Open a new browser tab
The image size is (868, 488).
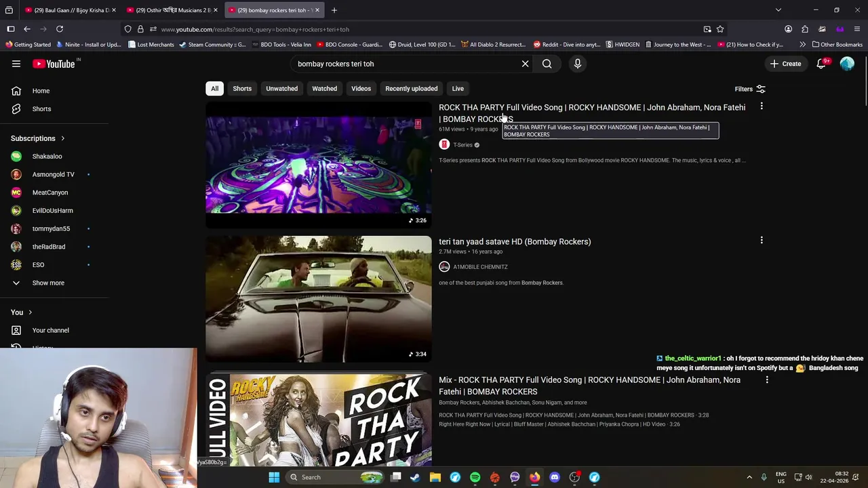334,10
